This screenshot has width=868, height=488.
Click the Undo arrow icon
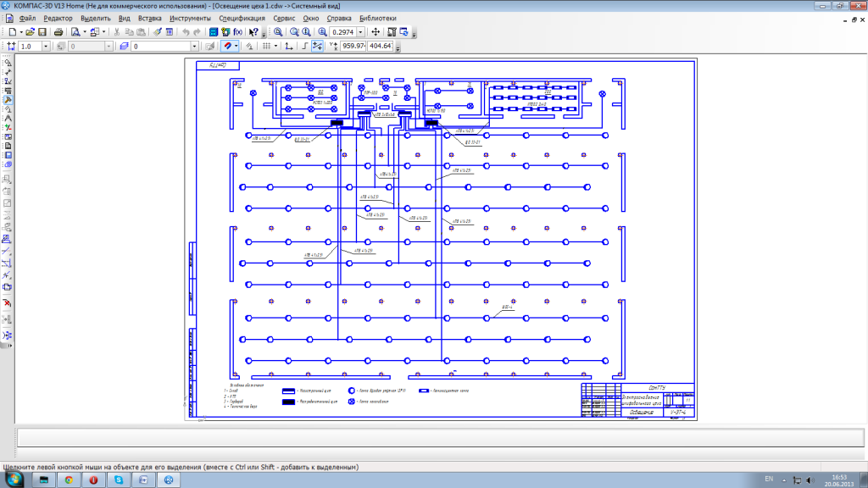[x=186, y=31]
